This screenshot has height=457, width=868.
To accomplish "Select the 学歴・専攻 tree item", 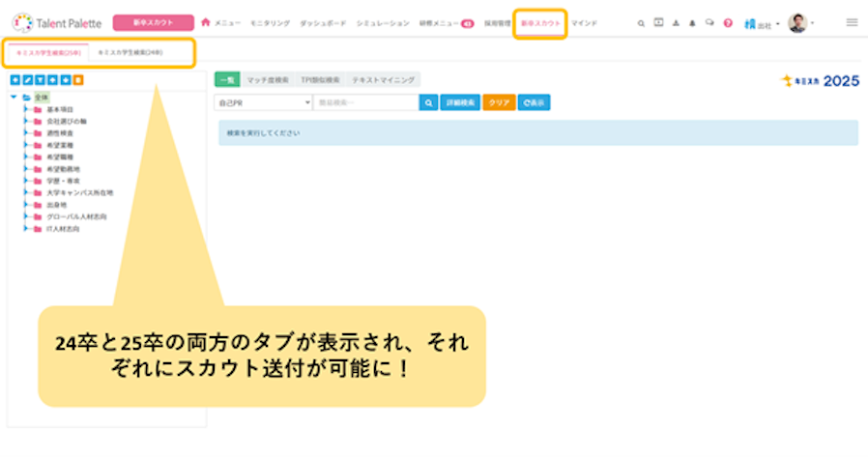I will pos(63,181).
